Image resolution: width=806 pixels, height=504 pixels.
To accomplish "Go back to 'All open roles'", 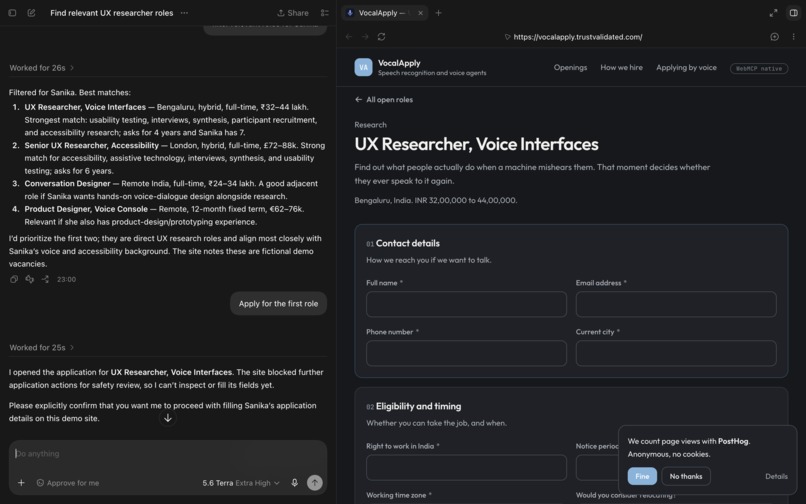I will pyautogui.click(x=383, y=100).
